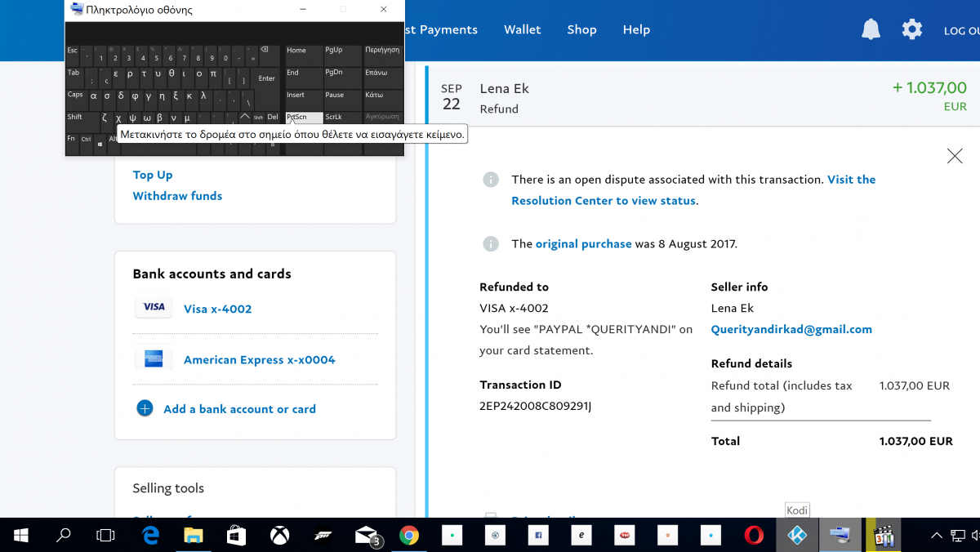This screenshot has width=980, height=552.
Task: Click the plus icon to add bank account
Action: click(145, 409)
